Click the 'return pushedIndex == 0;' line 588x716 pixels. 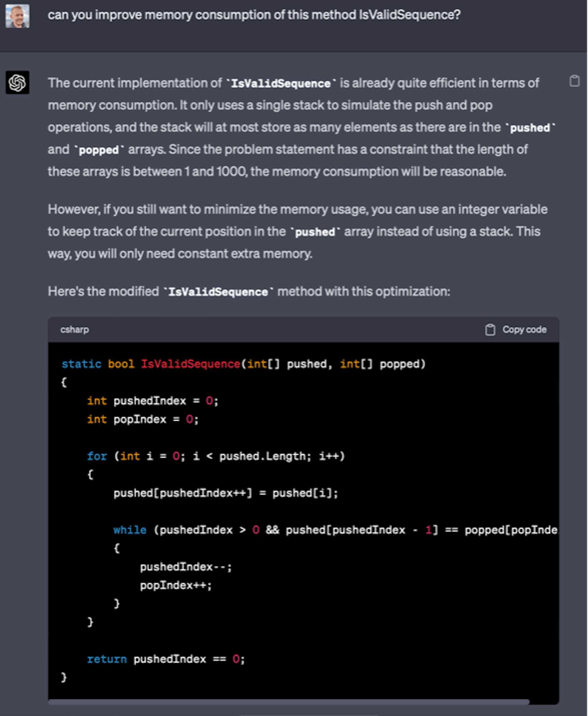tap(166, 659)
